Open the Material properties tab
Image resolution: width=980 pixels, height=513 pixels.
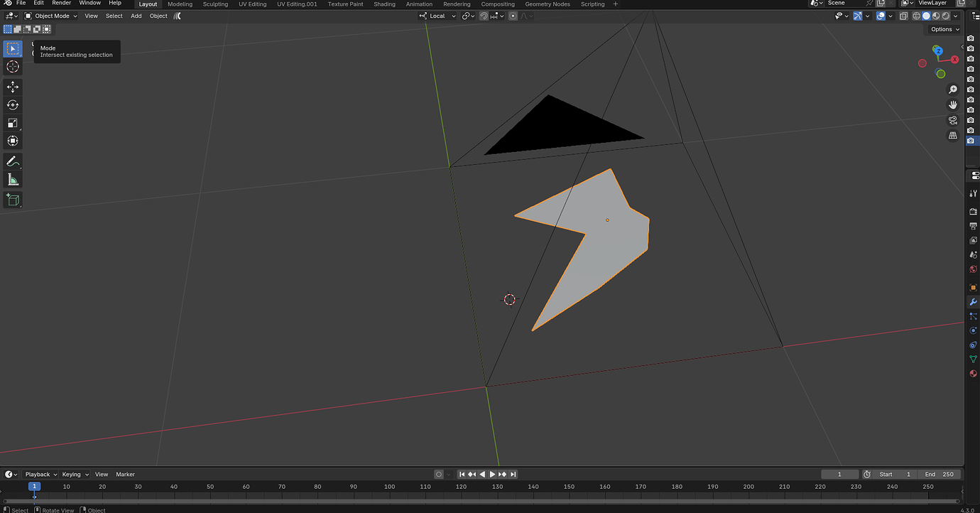point(973,374)
